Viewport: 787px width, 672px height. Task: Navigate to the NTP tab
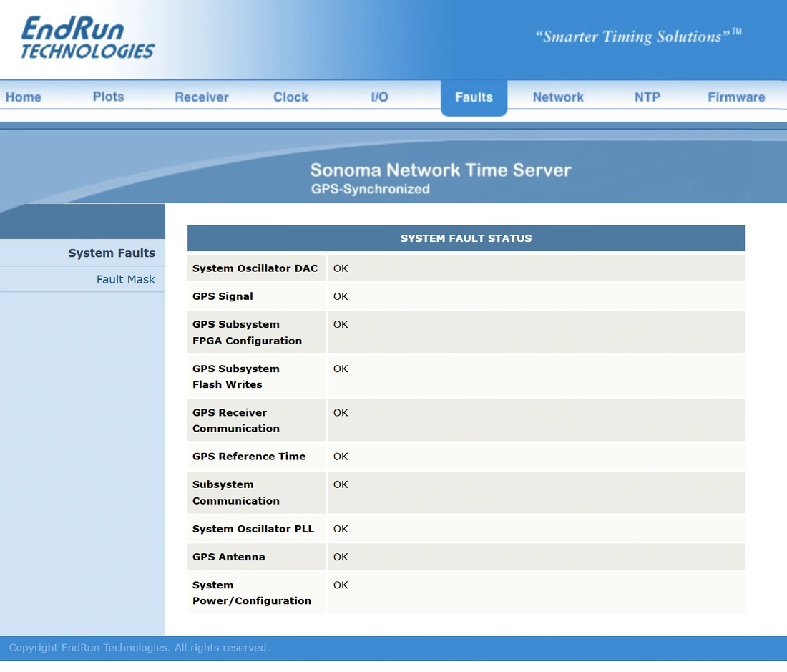pos(647,97)
